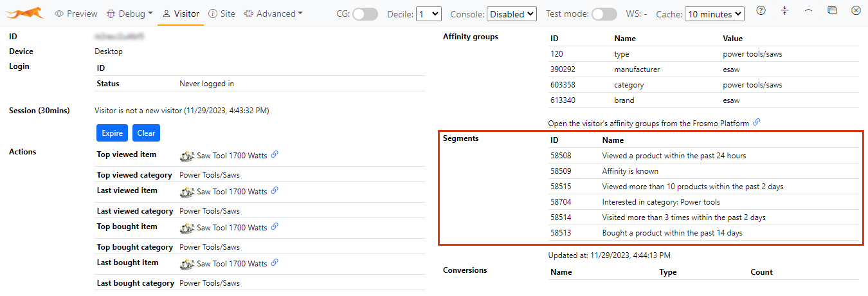Viewport: 868px width, 296px height.
Task: Open the help question mark icon
Action: pyautogui.click(x=761, y=11)
